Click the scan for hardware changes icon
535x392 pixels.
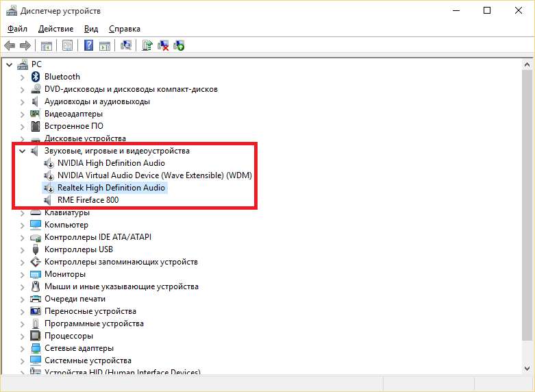pyautogui.click(x=125, y=46)
